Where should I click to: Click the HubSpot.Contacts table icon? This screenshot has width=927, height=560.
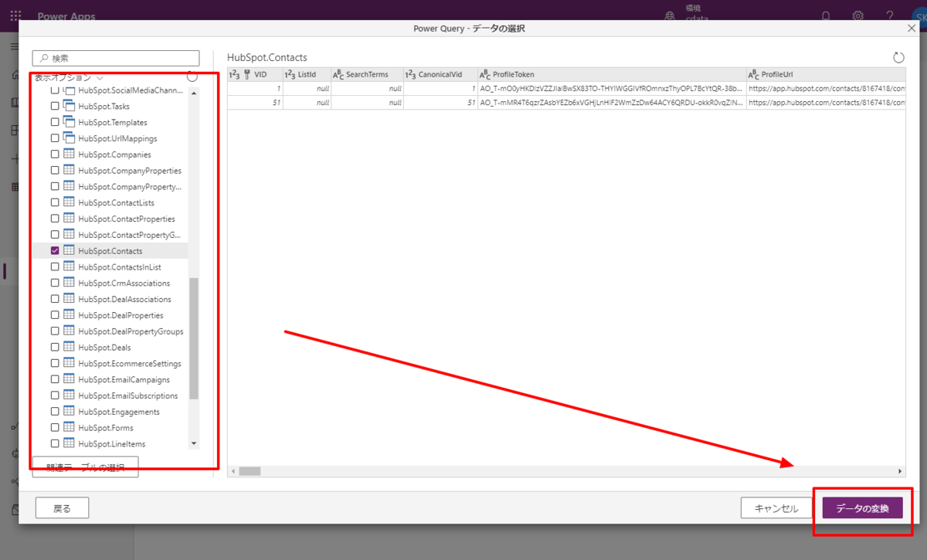69,251
